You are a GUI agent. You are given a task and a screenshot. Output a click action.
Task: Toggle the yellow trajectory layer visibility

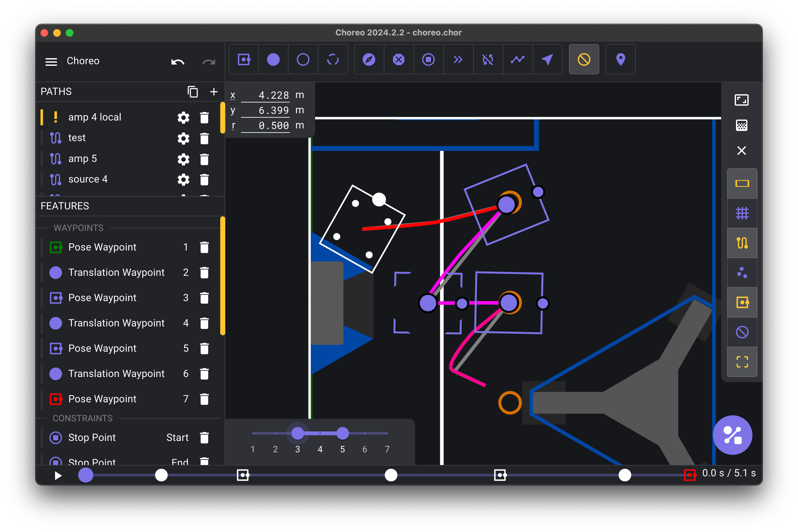pyautogui.click(x=742, y=243)
